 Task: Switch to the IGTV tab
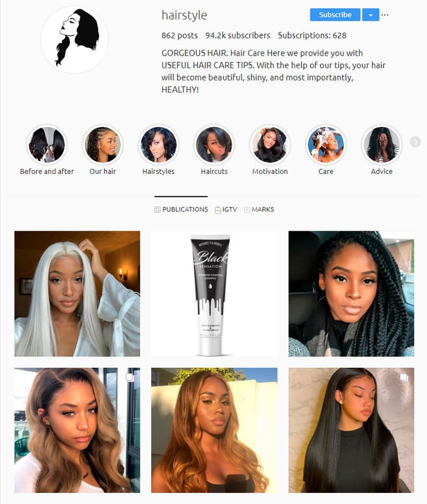(226, 209)
